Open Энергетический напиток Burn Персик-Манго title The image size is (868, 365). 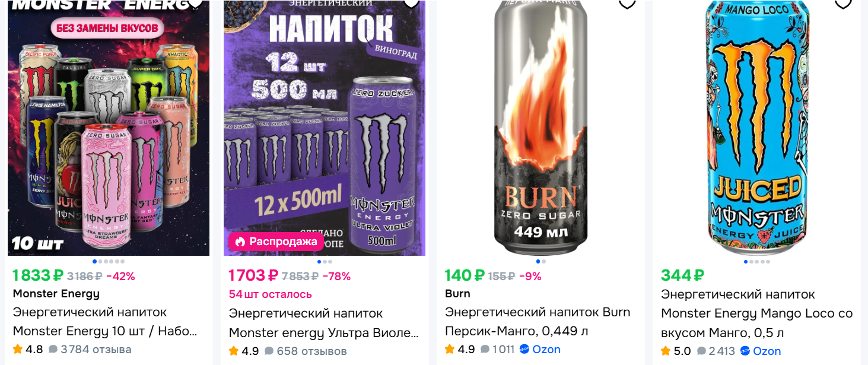coord(538,321)
